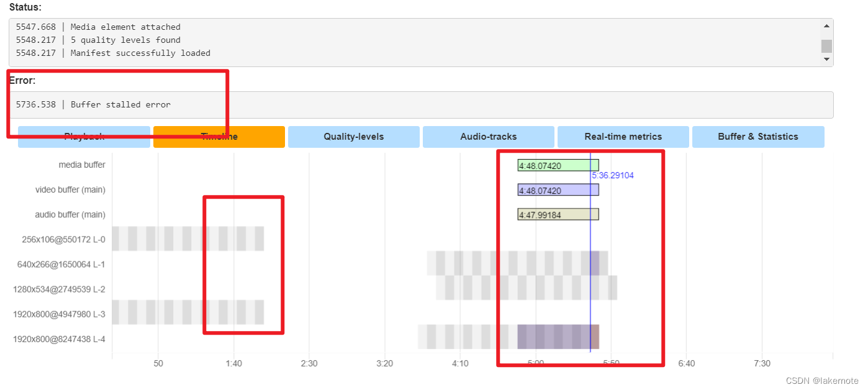Click the '5 quality levels found' log line
Screen dimensions: 868x390
[125, 40]
